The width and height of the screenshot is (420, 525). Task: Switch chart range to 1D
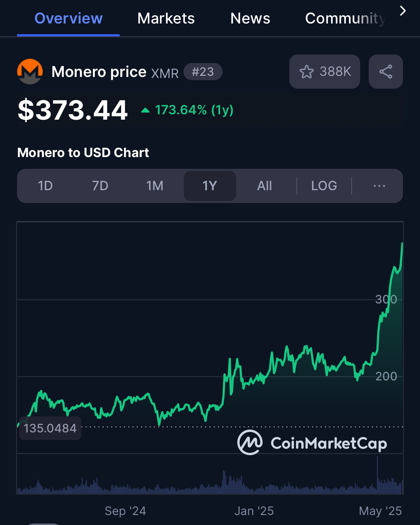tap(45, 186)
